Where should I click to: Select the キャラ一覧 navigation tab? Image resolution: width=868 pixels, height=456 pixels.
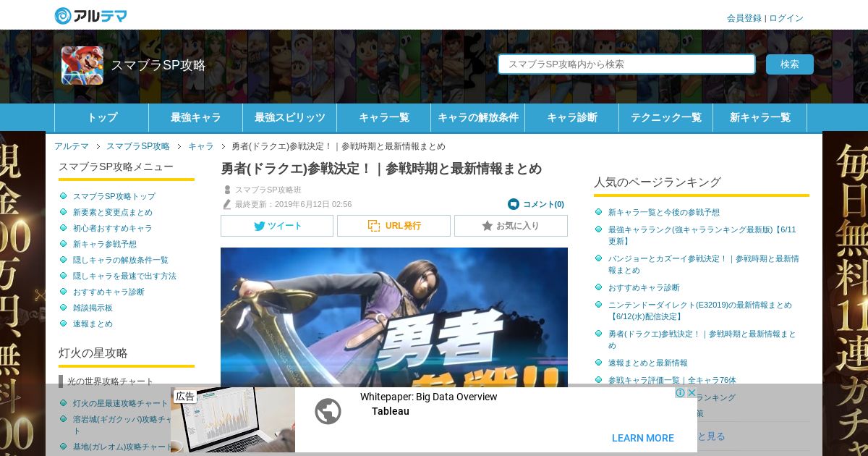(x=384, y=117)
